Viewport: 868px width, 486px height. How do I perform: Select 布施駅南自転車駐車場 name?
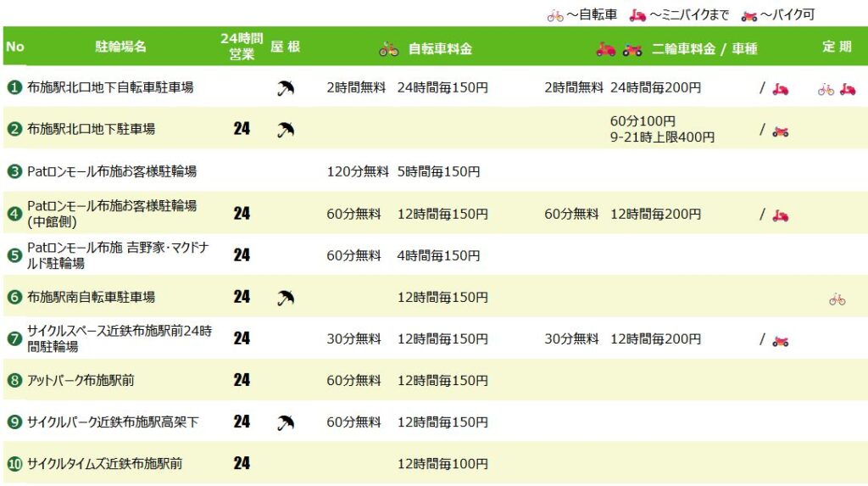pos(91,297)
